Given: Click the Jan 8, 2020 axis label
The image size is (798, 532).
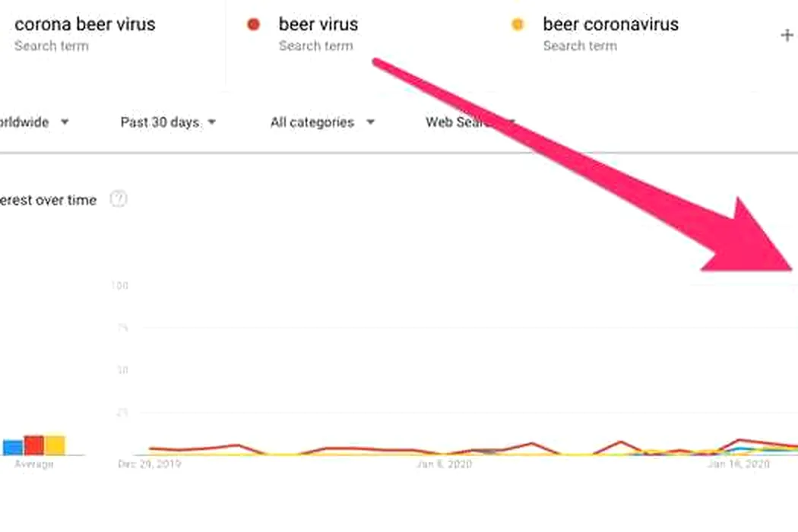Looking at the screenshot, I should click(x=445, y=464).
